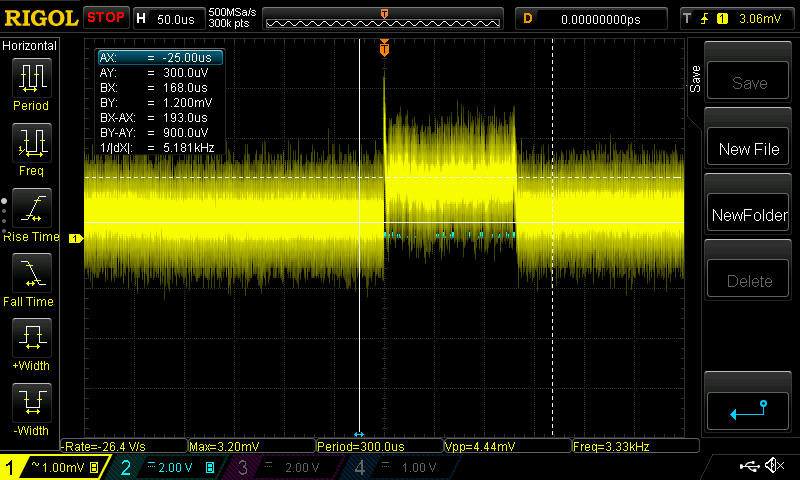Select the horizontal timebase 50.0us field

[x=168, y=19]
